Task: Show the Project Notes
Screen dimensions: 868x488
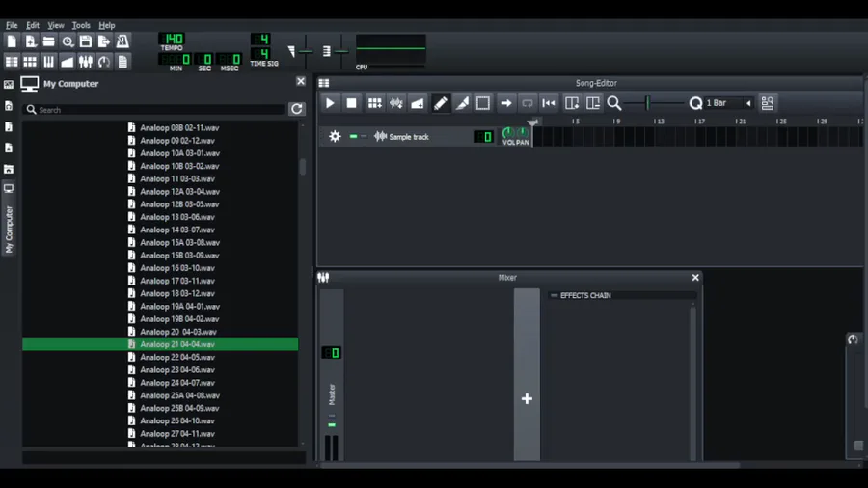Action: click(122, 62)
